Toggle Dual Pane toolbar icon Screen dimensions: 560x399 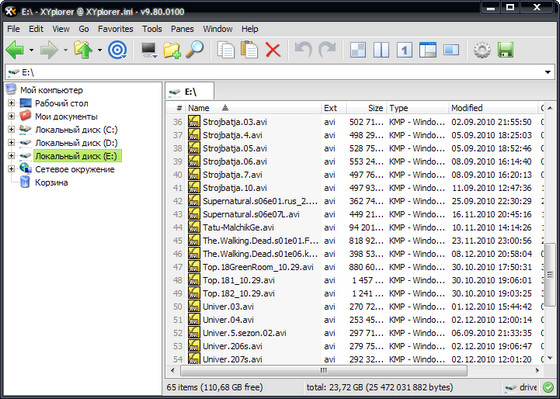[x=381, y=50]
